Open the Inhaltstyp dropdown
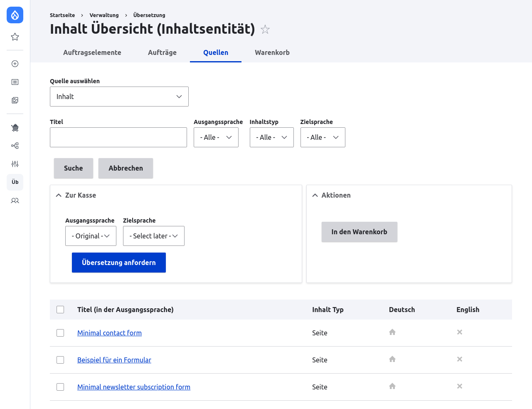The height and width of the screenshot is (409, 532). (x=272, y=137)
